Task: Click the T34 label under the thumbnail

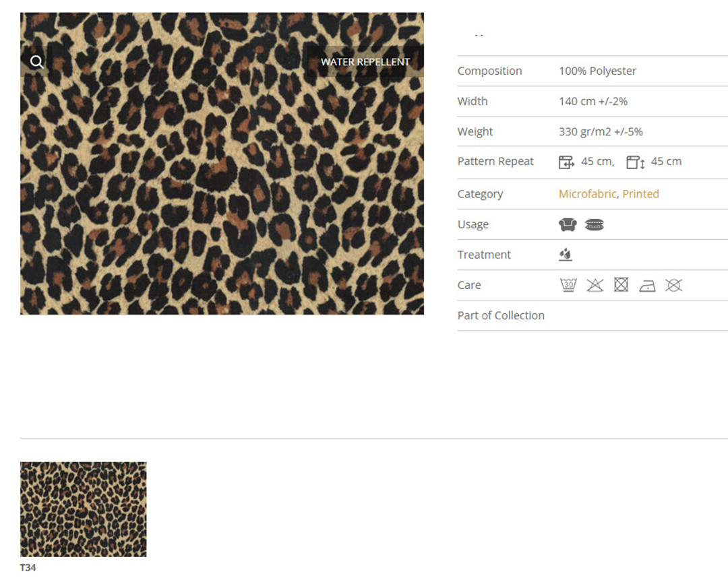Action: [x=28, y=568]
